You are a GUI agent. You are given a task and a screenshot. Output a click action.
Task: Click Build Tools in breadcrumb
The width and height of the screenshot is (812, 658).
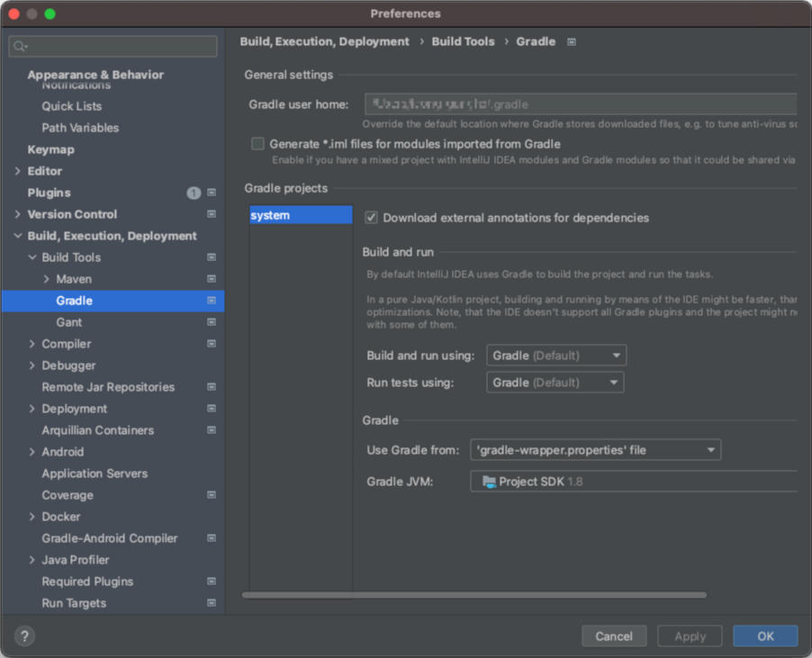click(x=463, y=41)
